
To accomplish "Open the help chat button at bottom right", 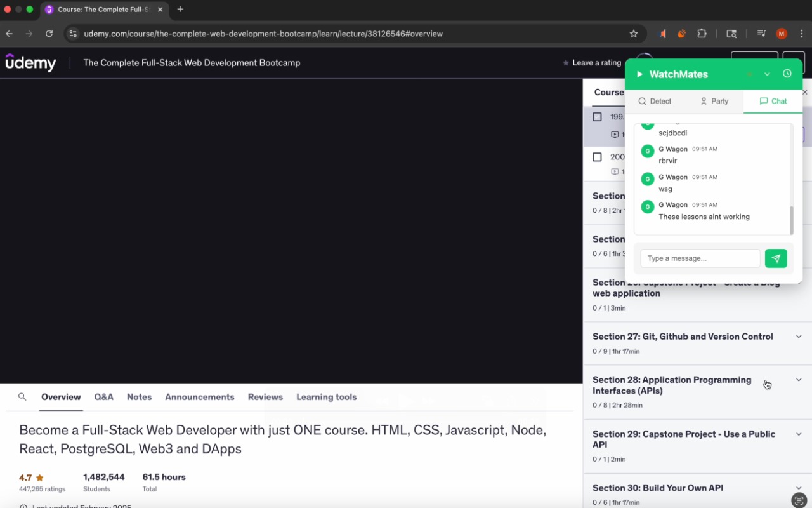I will pyautogui.click(x=799, y=499).
